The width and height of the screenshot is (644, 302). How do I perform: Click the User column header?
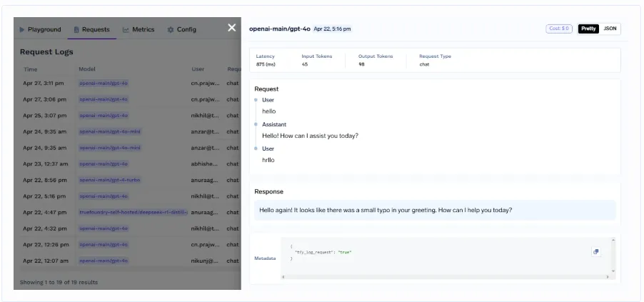pos(198,69)
